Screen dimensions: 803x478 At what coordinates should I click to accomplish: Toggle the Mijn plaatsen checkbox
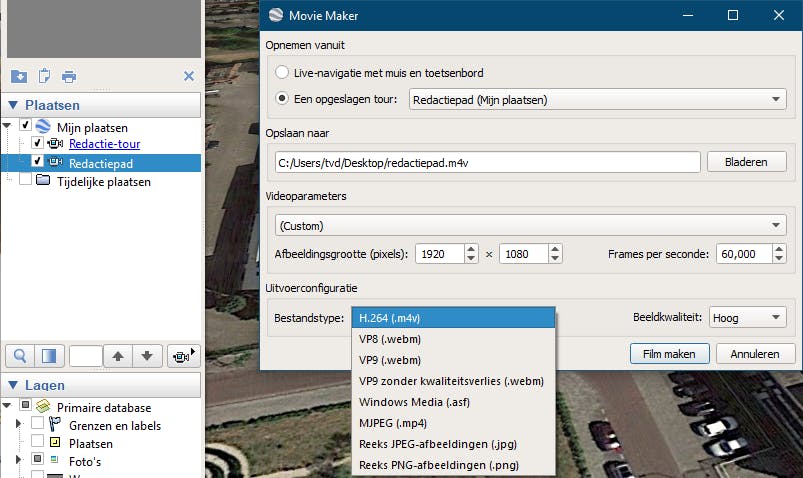pos(26,125)
